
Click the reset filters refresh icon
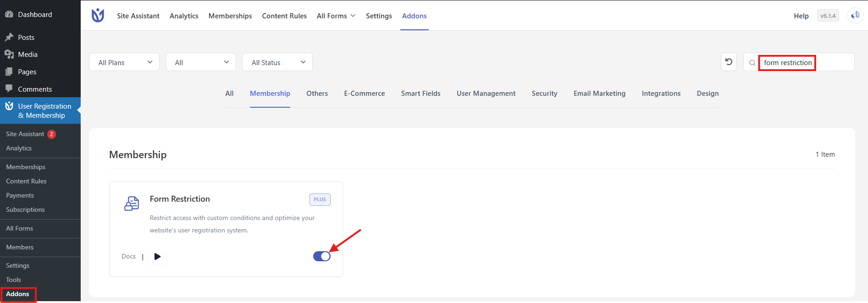tap(729, 62)
